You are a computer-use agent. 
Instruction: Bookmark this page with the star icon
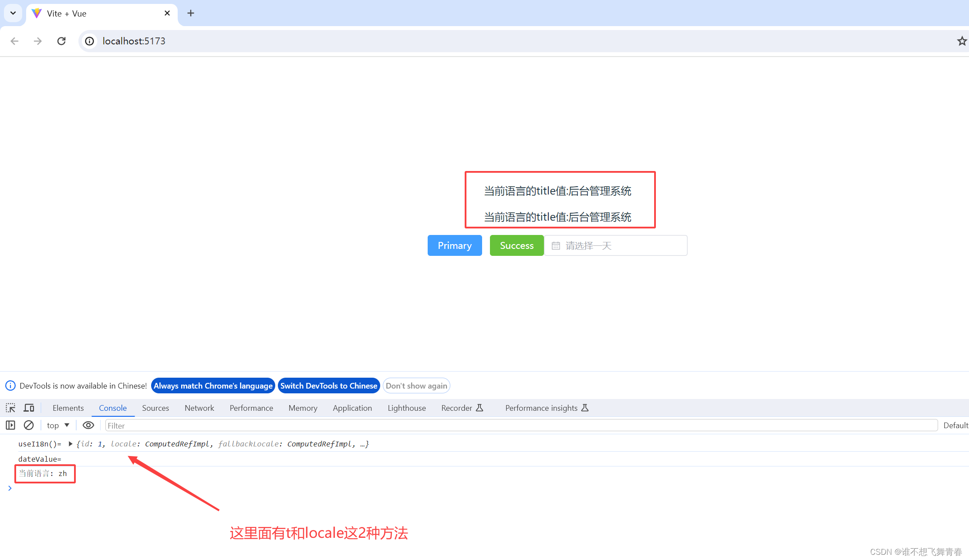tap(962, 41)
